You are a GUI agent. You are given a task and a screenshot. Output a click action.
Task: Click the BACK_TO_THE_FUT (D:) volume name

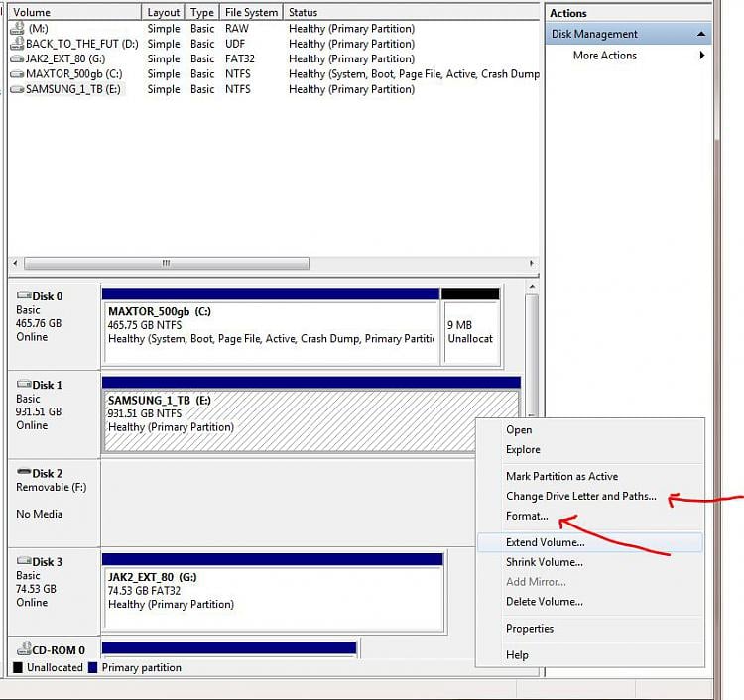click(x=82, y=44)
